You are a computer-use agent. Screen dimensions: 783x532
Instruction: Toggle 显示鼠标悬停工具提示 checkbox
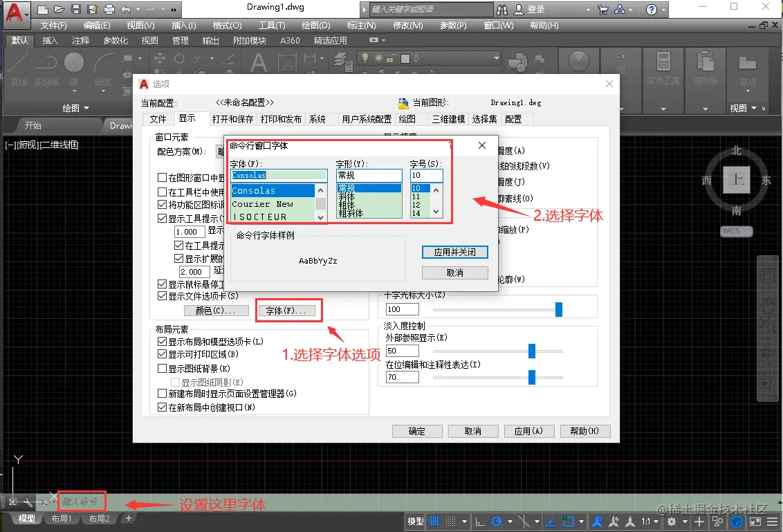[162, 284]
